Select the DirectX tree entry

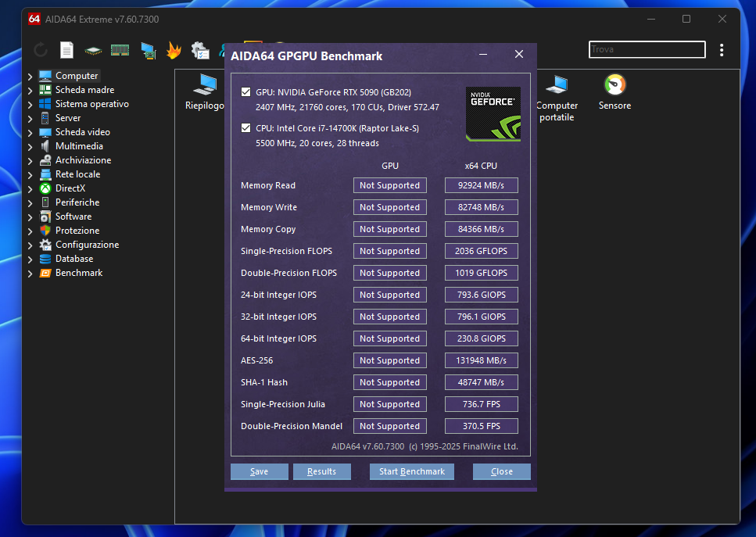coord(70,188)
